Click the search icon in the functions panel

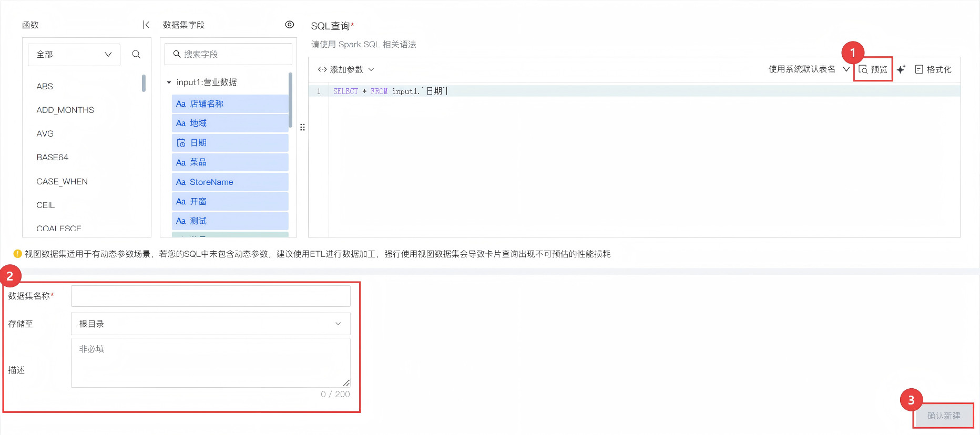click(x=136, y=54)
